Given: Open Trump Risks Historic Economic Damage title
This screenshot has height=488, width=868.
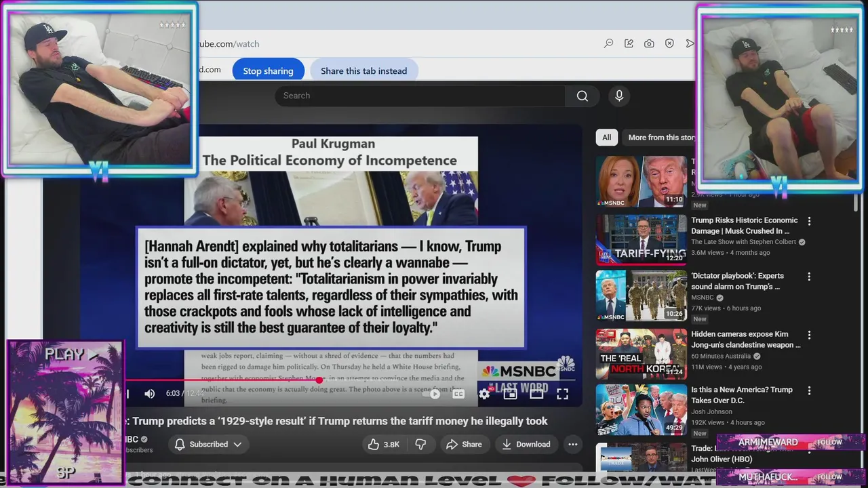Looking at the screenshot, I should 745,226.
